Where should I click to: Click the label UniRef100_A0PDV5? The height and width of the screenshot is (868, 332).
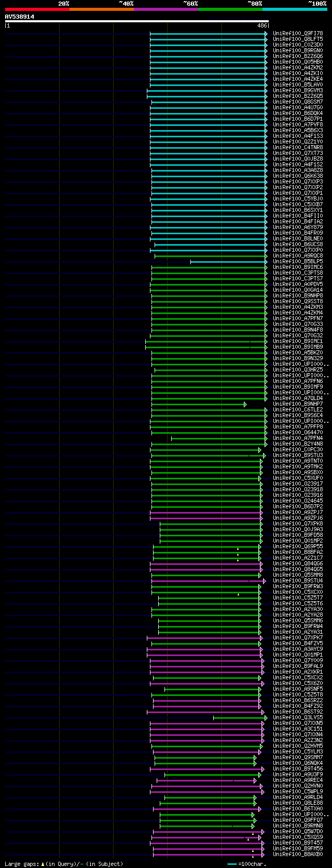[x=298, y=284]
